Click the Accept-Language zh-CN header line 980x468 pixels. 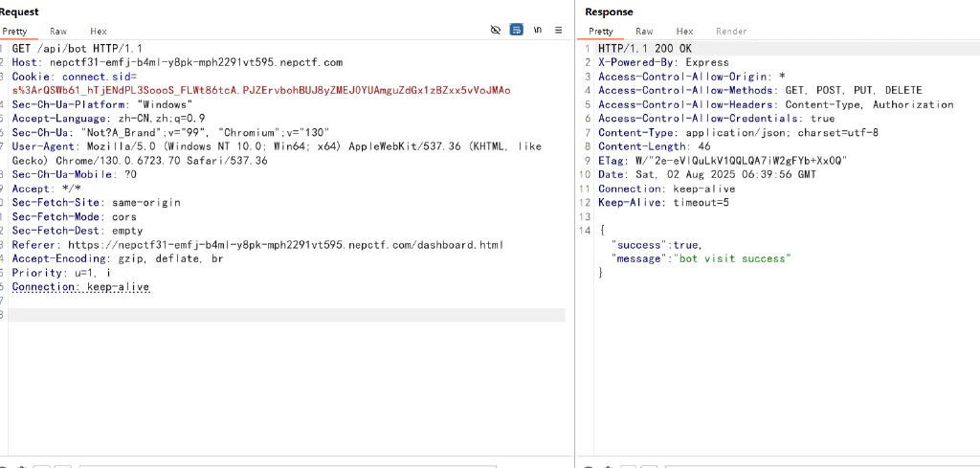108,118
